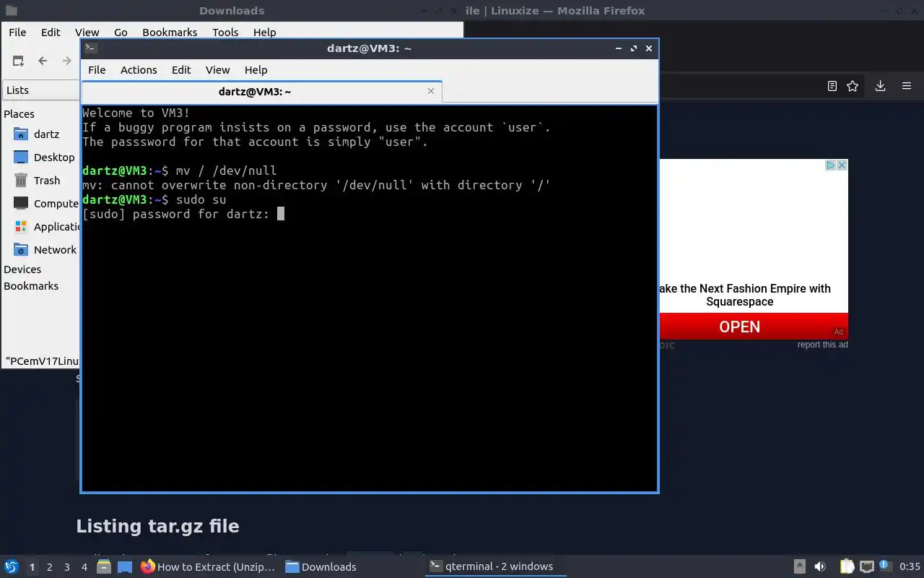Open file manager Bookmarks menu
This screenshot has height=578, width=924.
170,32
